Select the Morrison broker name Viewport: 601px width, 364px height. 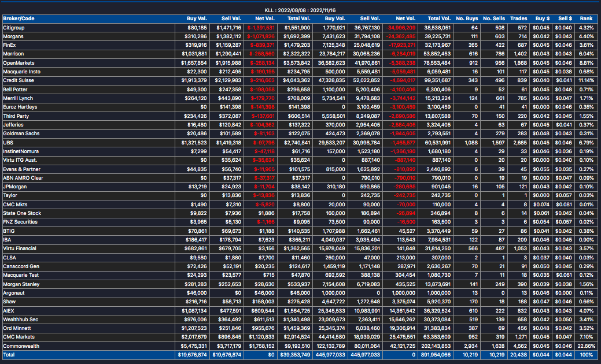[13, 54]
